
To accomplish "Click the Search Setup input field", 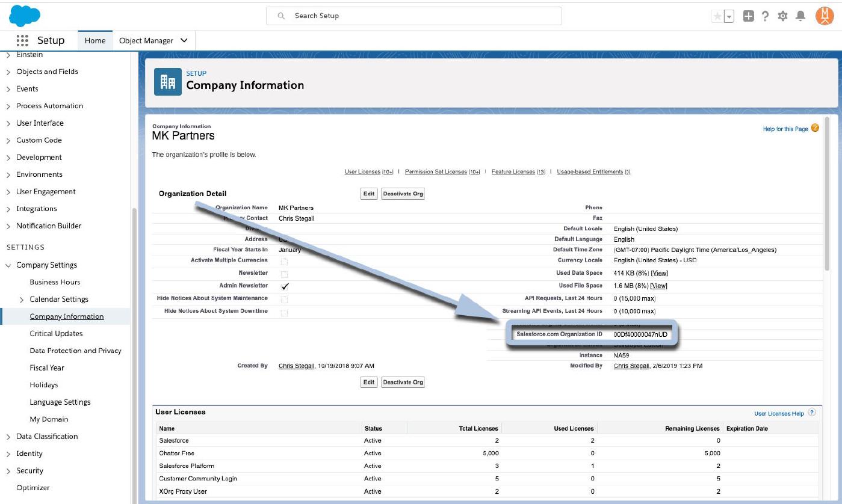I will coord(414,16).
